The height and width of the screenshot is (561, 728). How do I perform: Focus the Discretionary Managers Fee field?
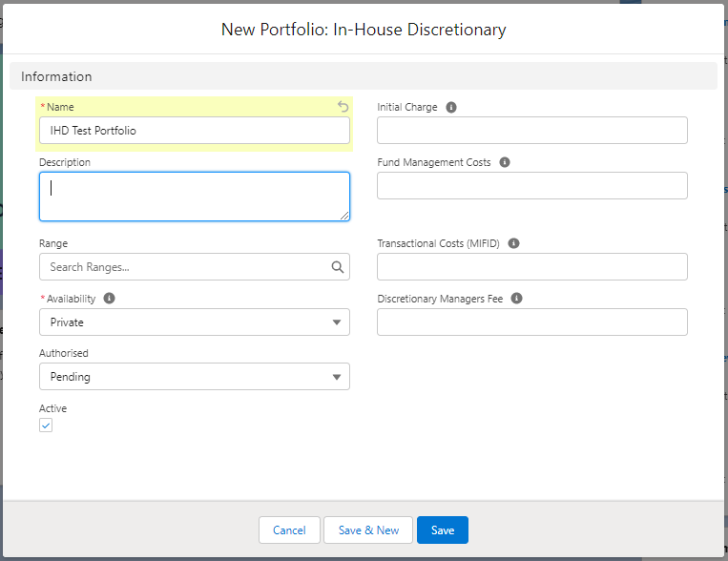pos(532,322)
